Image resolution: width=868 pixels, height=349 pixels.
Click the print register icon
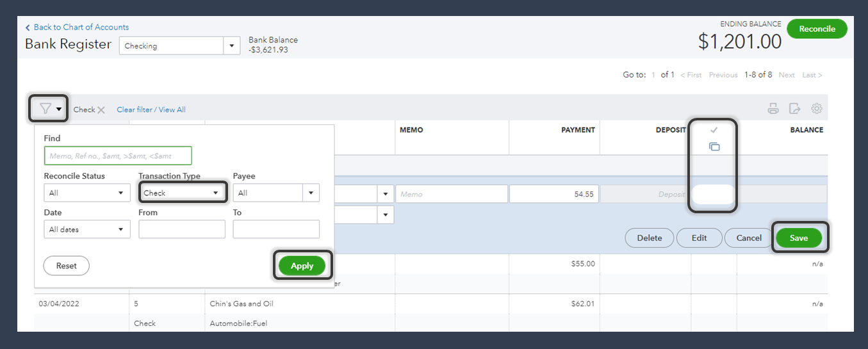click(x=773, y=109)
